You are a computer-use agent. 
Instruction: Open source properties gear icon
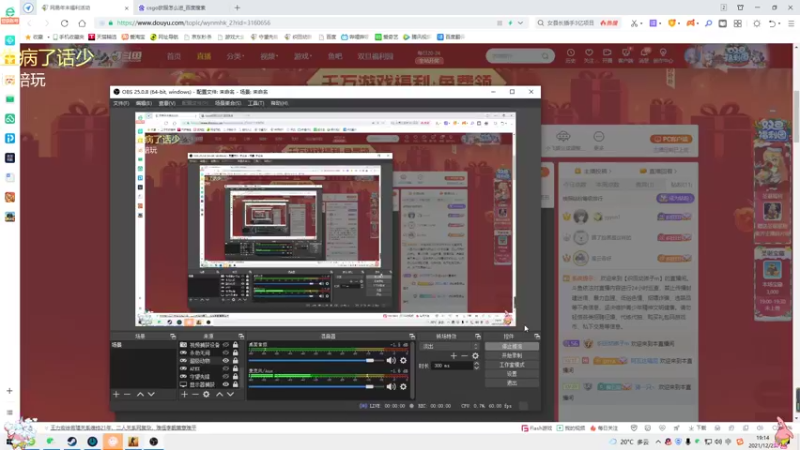pyautogui.click(x=206, y=394)
